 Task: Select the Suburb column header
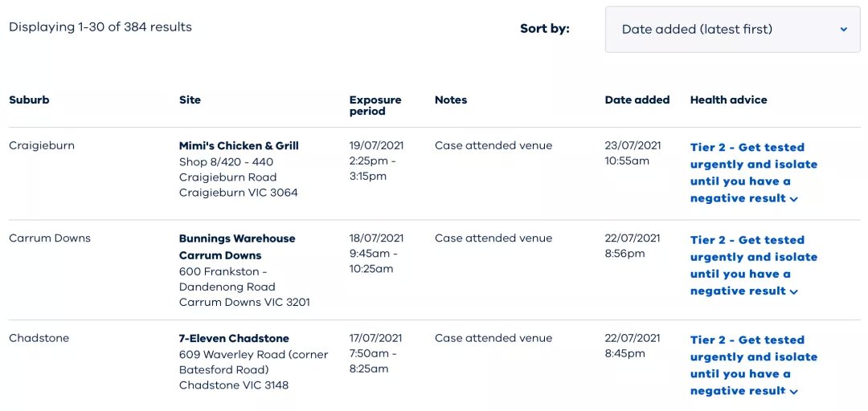point(29,100)
